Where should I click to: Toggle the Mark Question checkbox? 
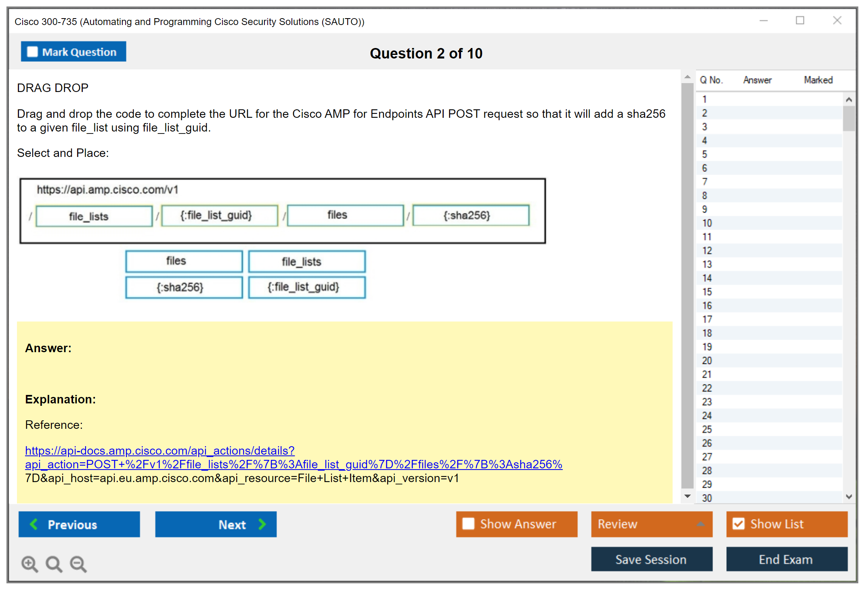(x=32, y=52)
